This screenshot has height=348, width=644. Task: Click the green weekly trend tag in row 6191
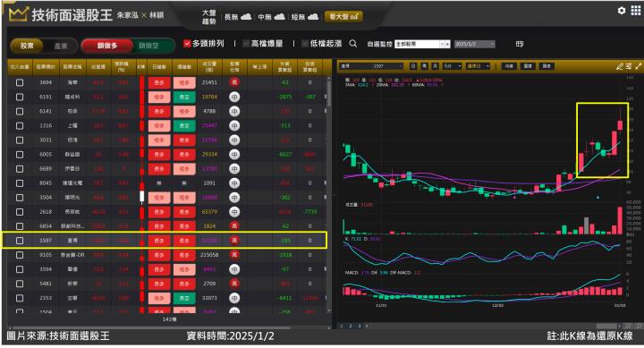point(184,97)
